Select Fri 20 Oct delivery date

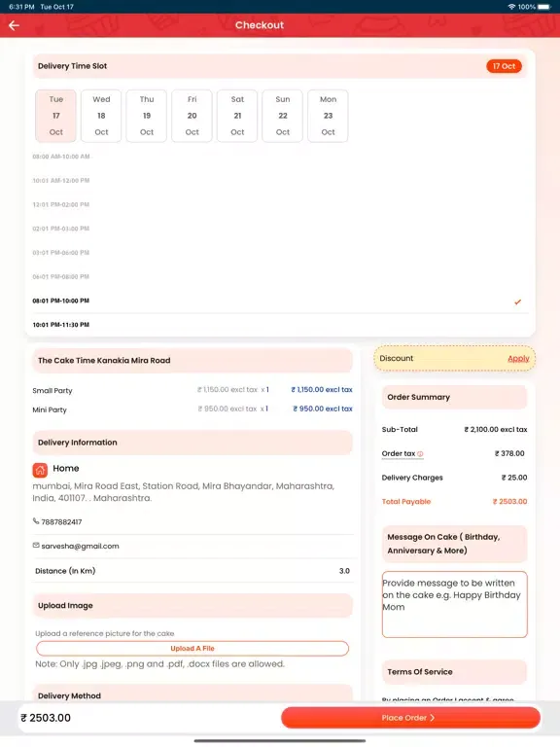tap(192, 116)
